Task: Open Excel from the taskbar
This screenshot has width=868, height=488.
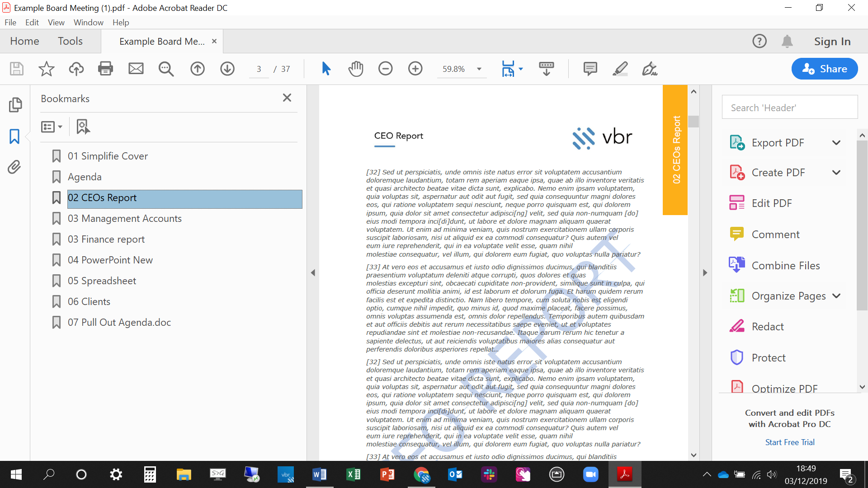Action: 354,474
